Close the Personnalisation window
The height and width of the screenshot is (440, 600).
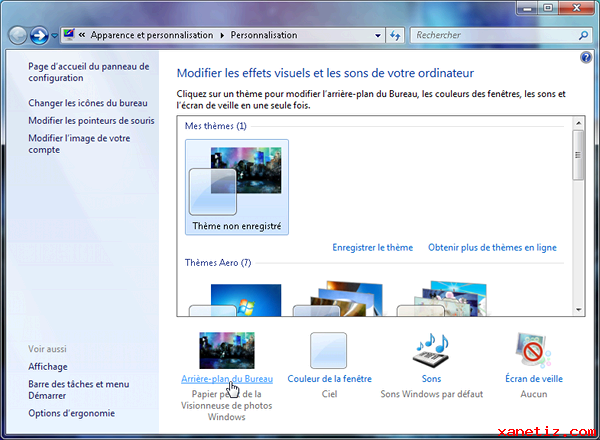577,8
